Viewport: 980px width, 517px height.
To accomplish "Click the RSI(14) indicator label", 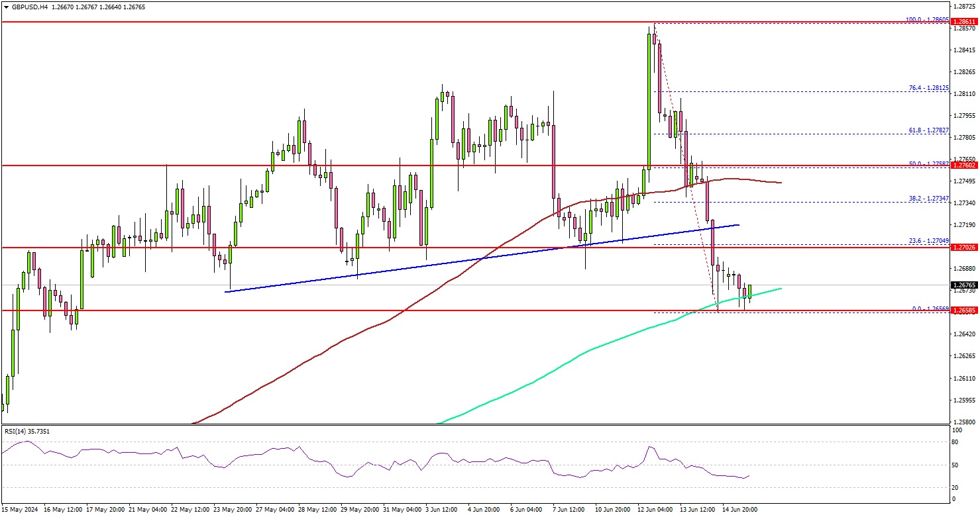I will click(x=27, y=431).
